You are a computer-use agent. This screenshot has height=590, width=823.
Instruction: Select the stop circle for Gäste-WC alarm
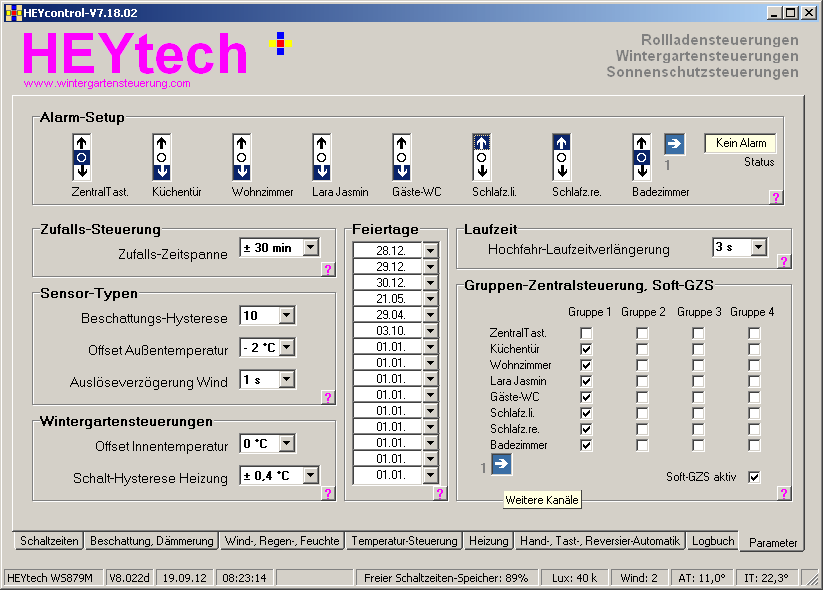pos(402,157)
